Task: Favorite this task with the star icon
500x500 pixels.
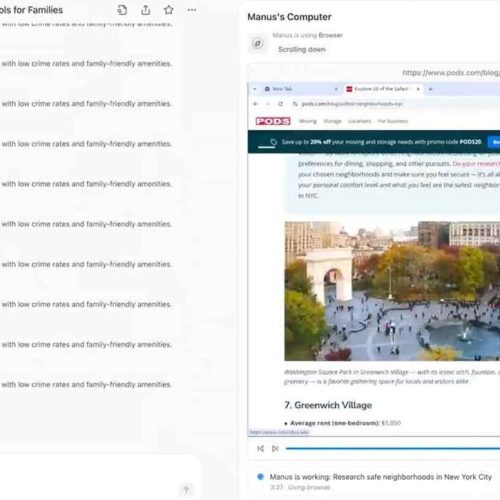Action: [169, 10]
